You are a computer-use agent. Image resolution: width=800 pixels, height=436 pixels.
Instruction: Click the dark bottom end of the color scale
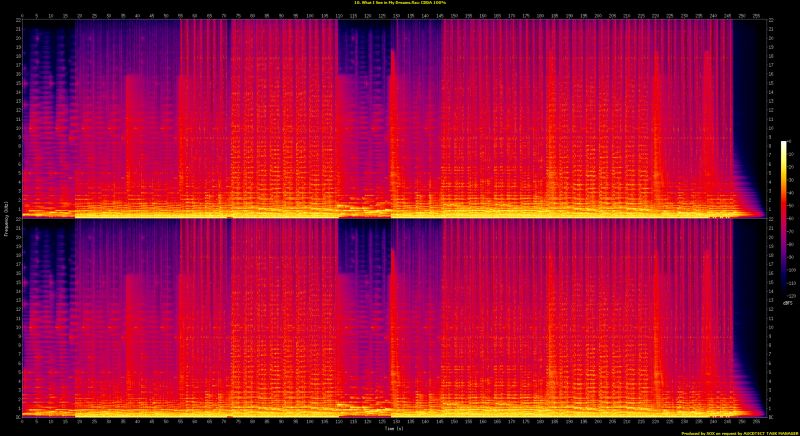coord(784,294)
